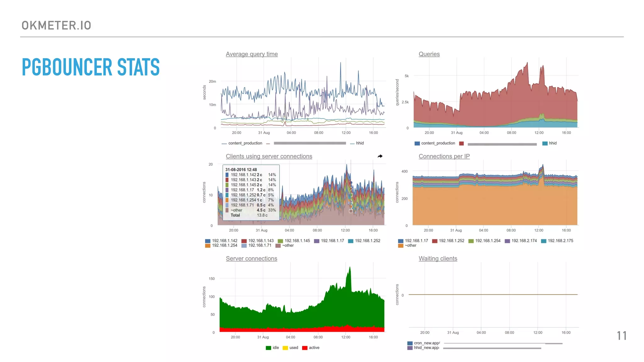
Task: Open the Connections per IP chart title
Action: point(444,156)
